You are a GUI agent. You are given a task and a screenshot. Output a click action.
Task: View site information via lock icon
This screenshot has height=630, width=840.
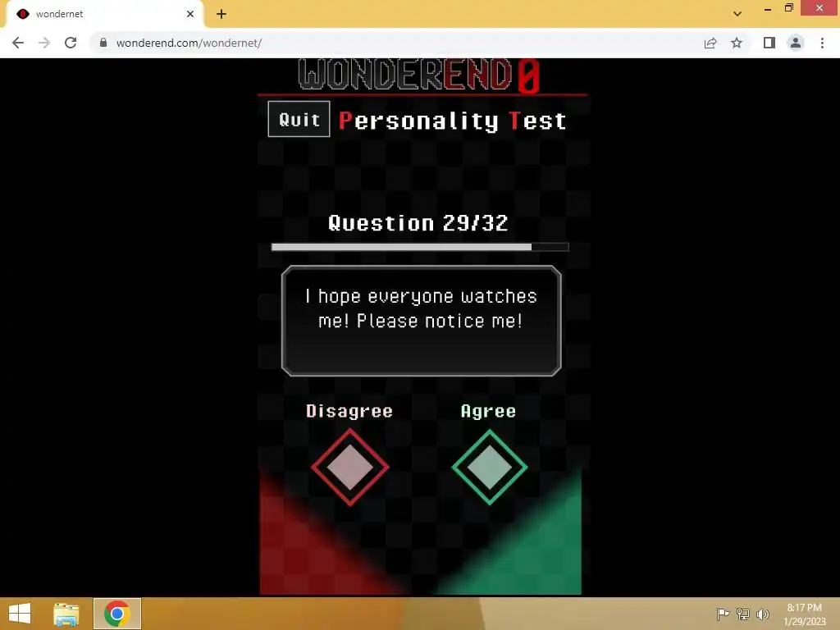pyautogui.click(x=103, y=43)
